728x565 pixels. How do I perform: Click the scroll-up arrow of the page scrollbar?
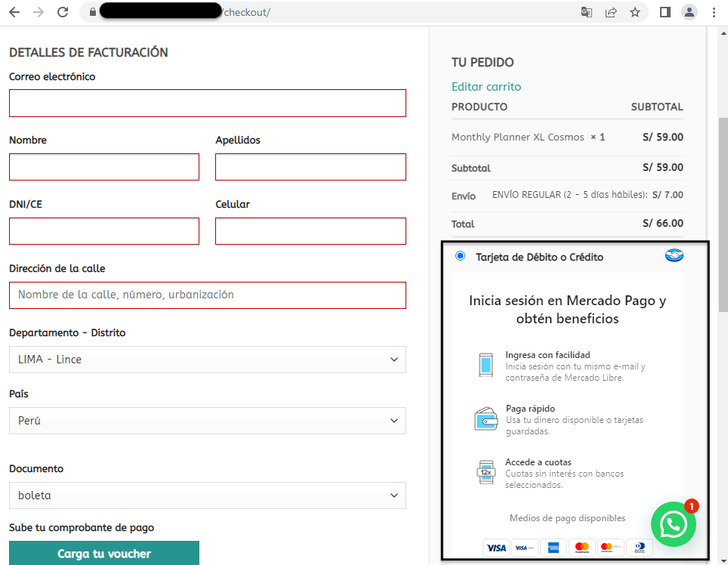pos(723,33)
